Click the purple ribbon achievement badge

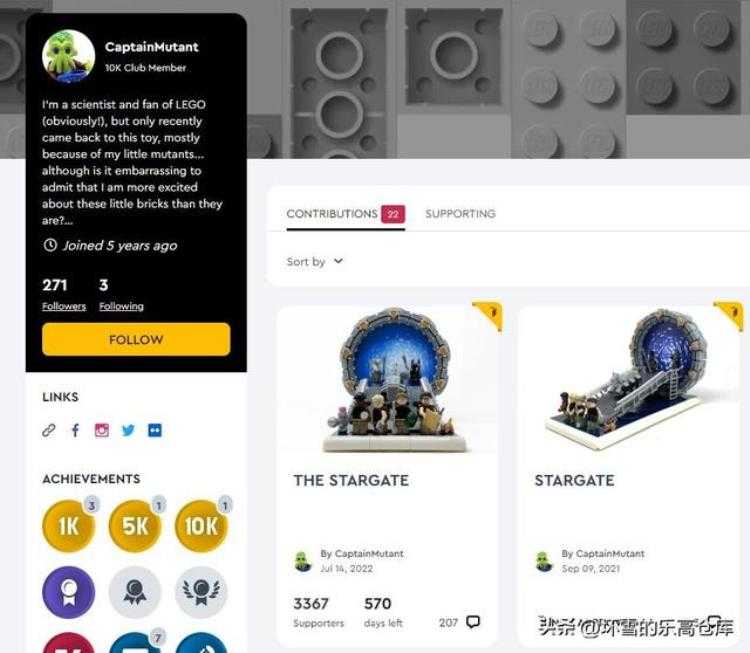point(69,592)
